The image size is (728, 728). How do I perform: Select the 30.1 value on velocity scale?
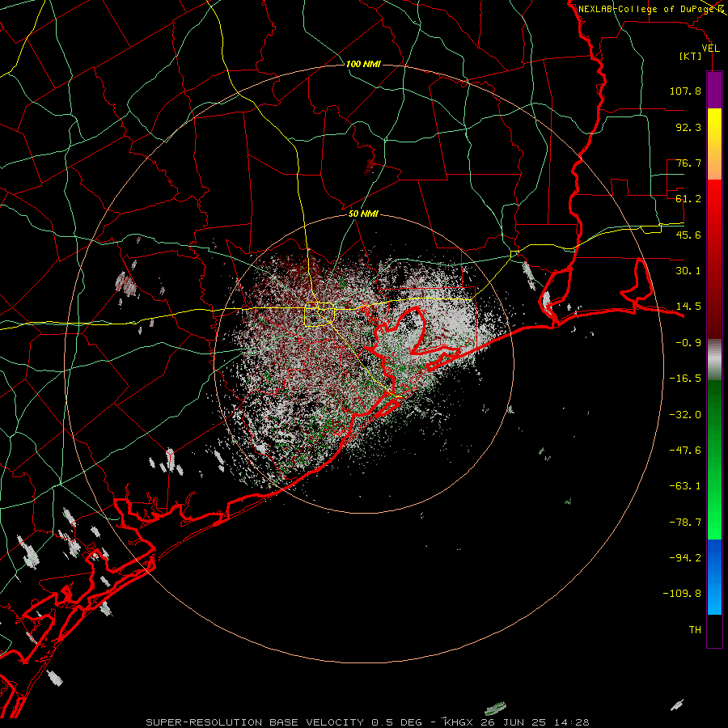pyautogui.click(x=688, y=271)
